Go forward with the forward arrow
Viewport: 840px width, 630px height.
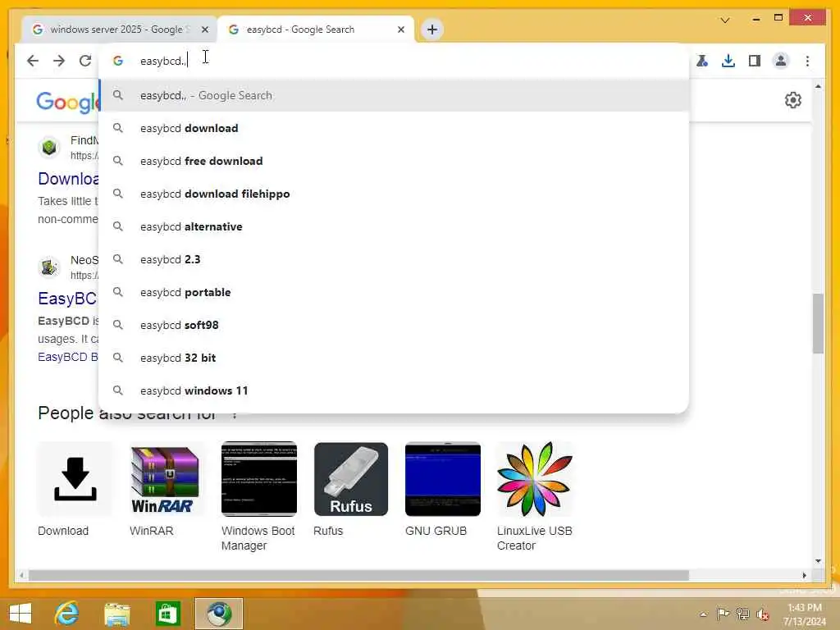(x=59, y=61)
